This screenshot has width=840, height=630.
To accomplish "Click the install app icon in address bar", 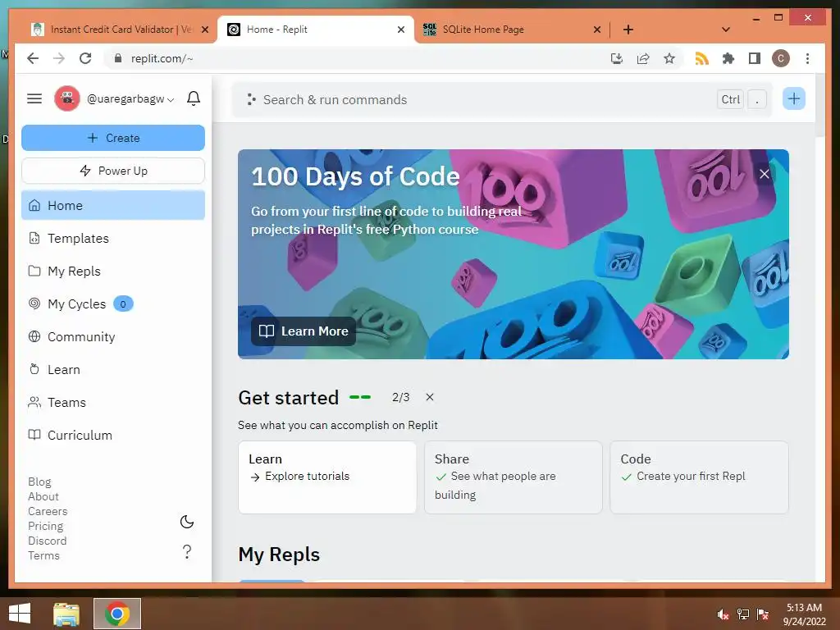I will coord(617,58).
